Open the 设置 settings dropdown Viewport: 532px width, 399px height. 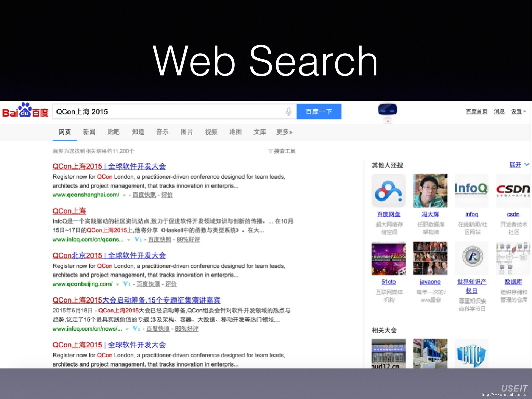(x=518, y=112)
